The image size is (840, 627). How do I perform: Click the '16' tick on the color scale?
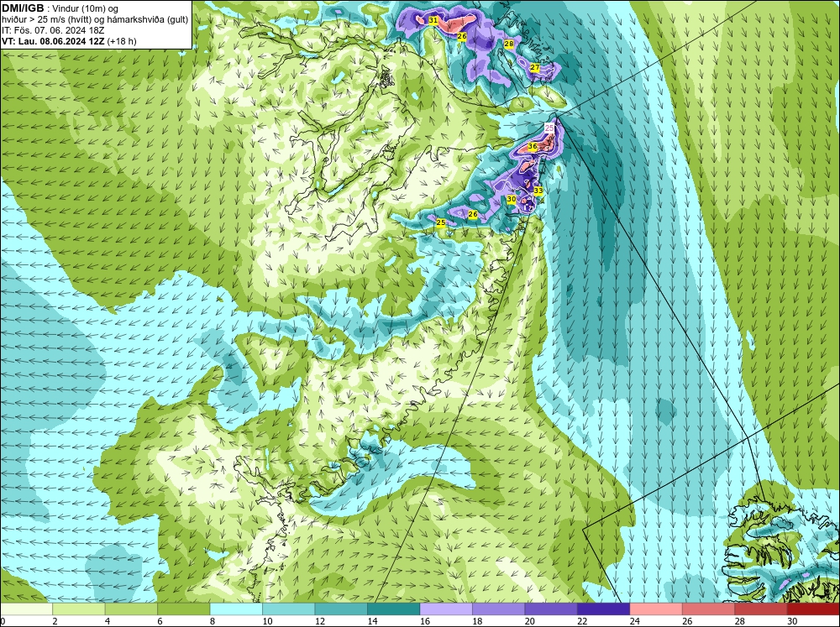[x=424, y=621]
